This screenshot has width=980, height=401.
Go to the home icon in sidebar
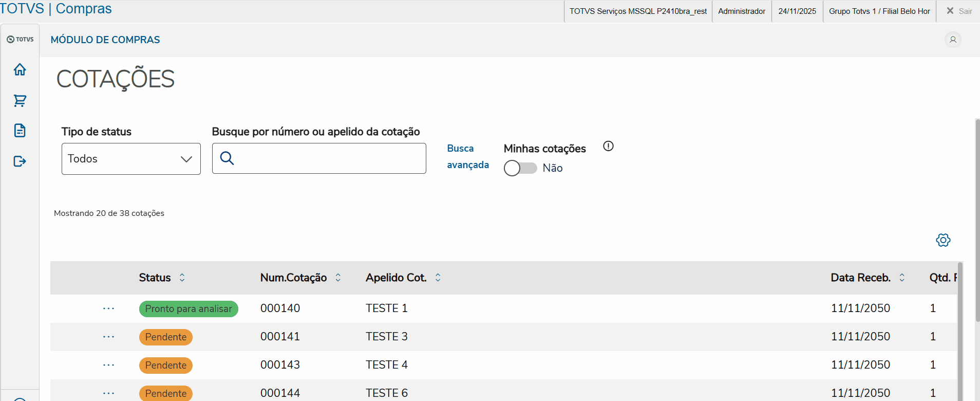pos(20,69)
